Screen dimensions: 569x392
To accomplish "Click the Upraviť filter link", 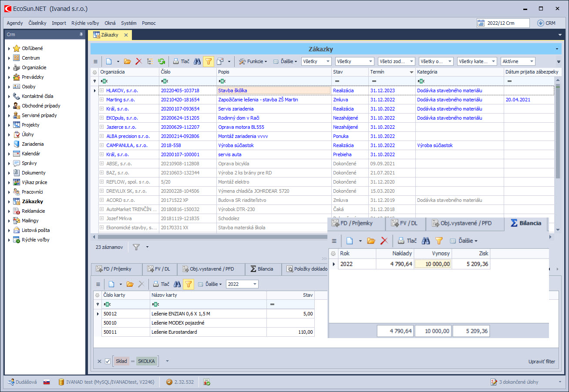I will pos(541,362).
